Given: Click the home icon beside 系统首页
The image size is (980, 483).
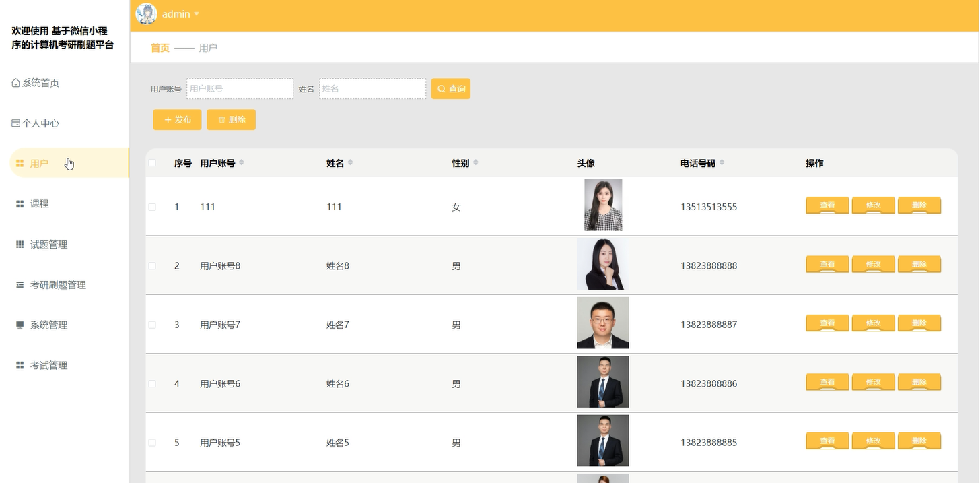Looking at the screenshot, I should [16, 83].
